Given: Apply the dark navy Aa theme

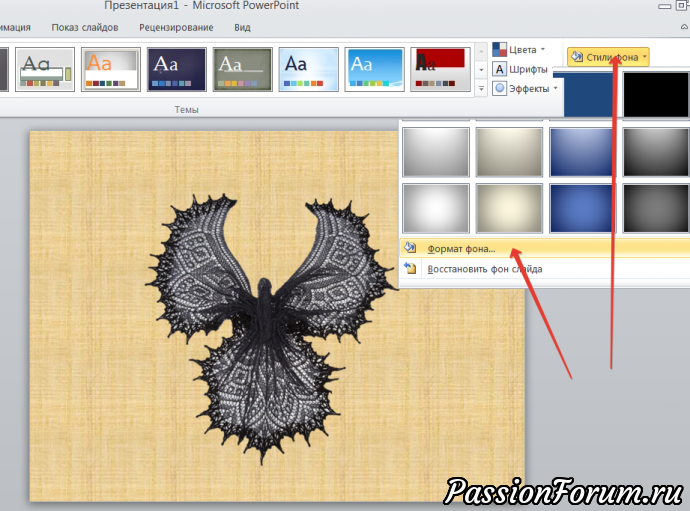Looking at the screenshot, I should click(176, 69).
